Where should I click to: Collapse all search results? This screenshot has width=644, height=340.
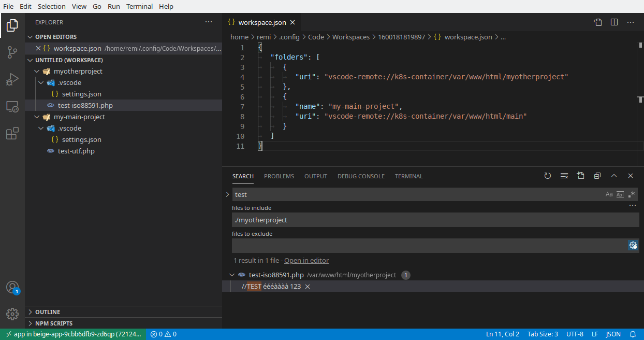pyautogui.click(x=597, y=176)
